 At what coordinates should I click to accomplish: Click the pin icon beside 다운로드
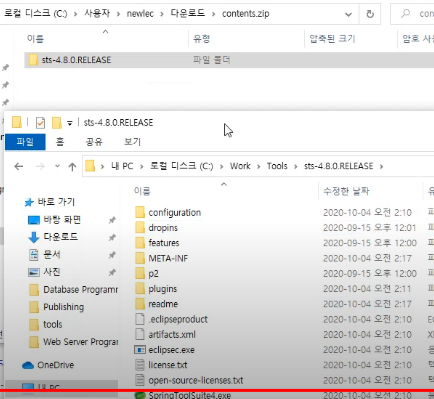(x=112, y=237)
